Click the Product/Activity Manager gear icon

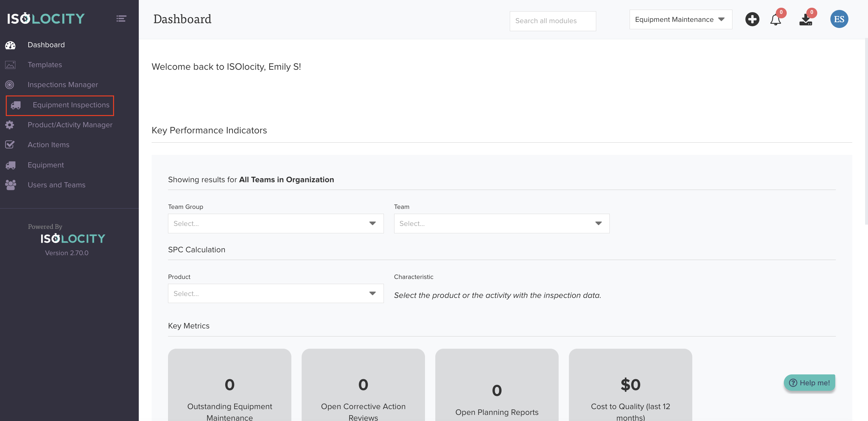pos(10,125)
